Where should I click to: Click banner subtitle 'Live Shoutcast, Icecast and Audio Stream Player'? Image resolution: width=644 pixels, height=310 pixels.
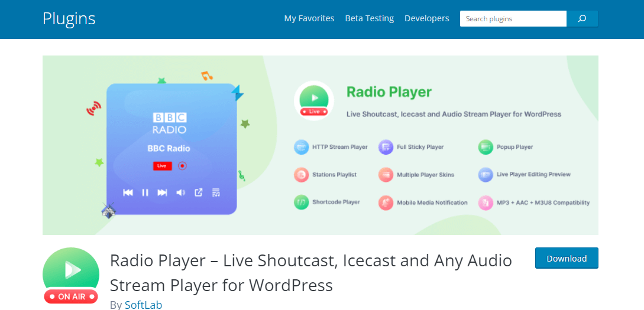click(x=454, y=114)
